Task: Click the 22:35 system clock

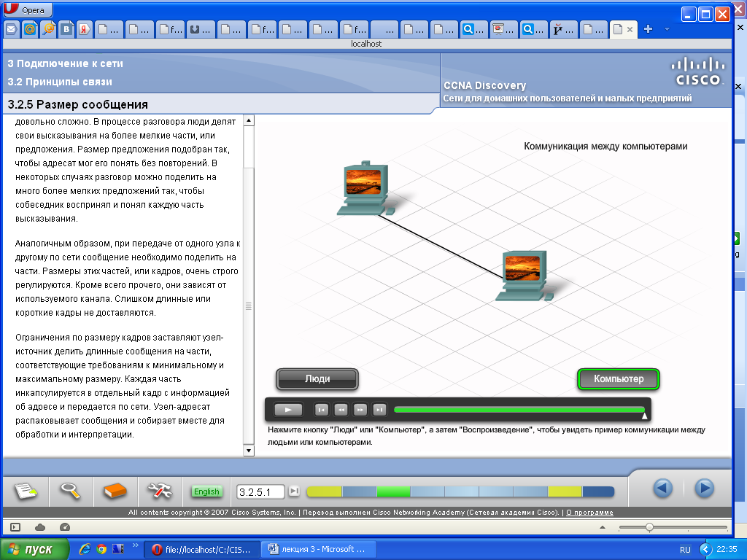Action: (x=727, y=550)
